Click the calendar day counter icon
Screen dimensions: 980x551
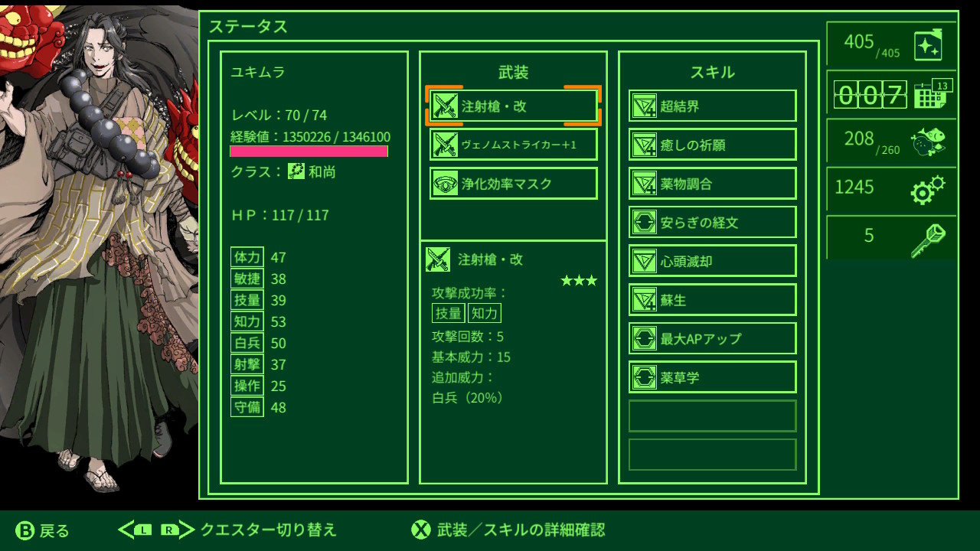point(932,93)
